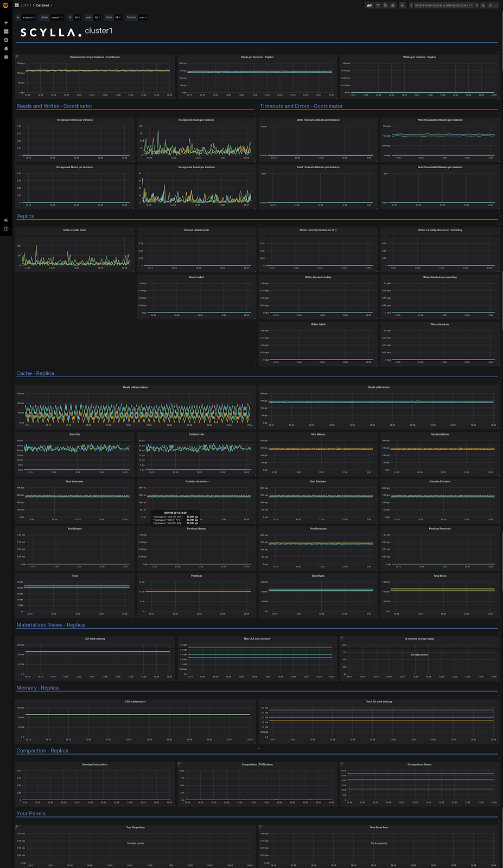Click Reads with no misses panel title
The image size is (503, 868).
136,387
